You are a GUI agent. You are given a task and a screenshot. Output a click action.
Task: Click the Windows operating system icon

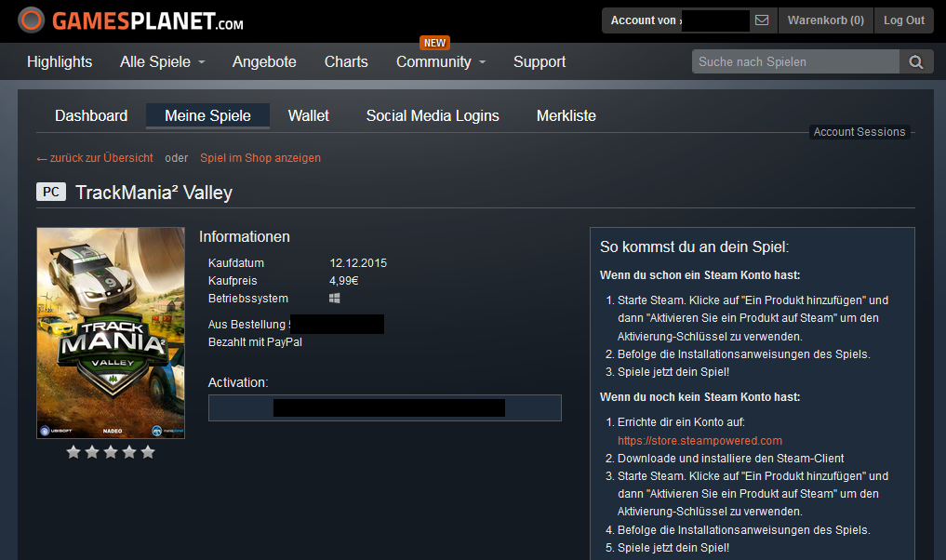coord(335,299)
